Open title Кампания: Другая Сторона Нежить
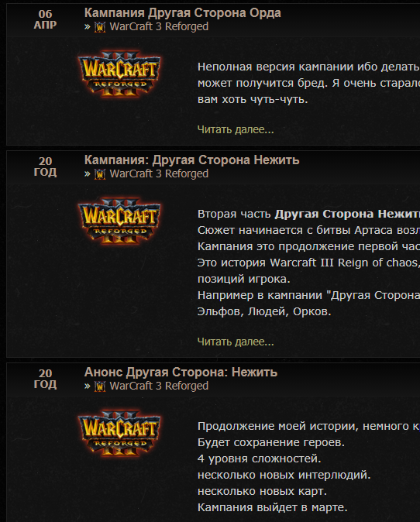Image resolution: width=420 pixels, height=522 pixels. pos(192,160)
